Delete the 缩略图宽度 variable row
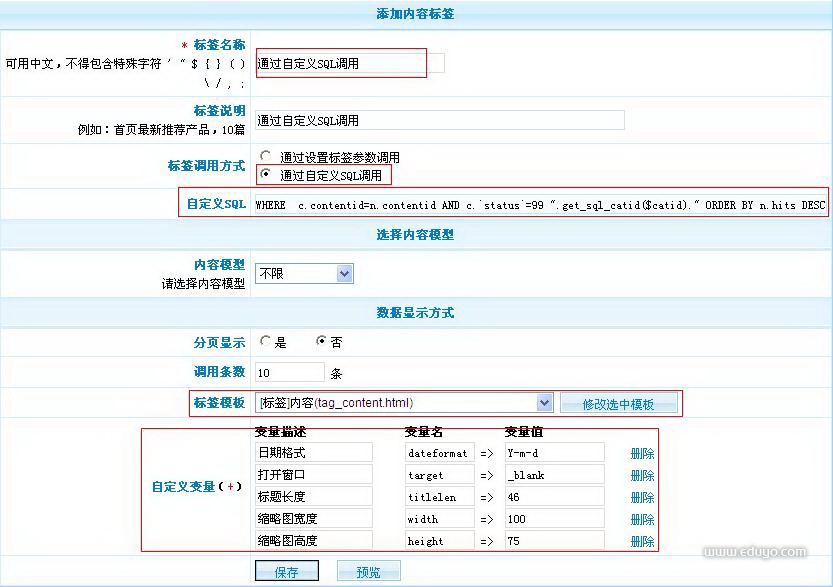 tap(642, 519)
